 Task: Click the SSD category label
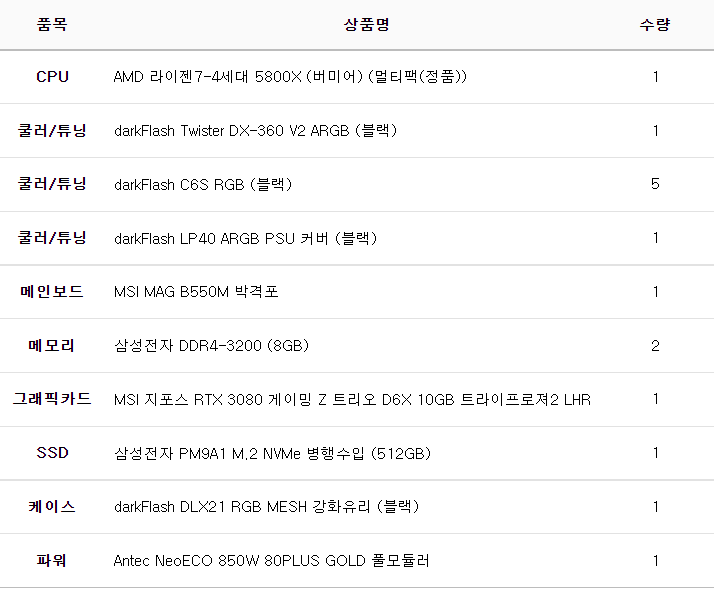point(52,453)
